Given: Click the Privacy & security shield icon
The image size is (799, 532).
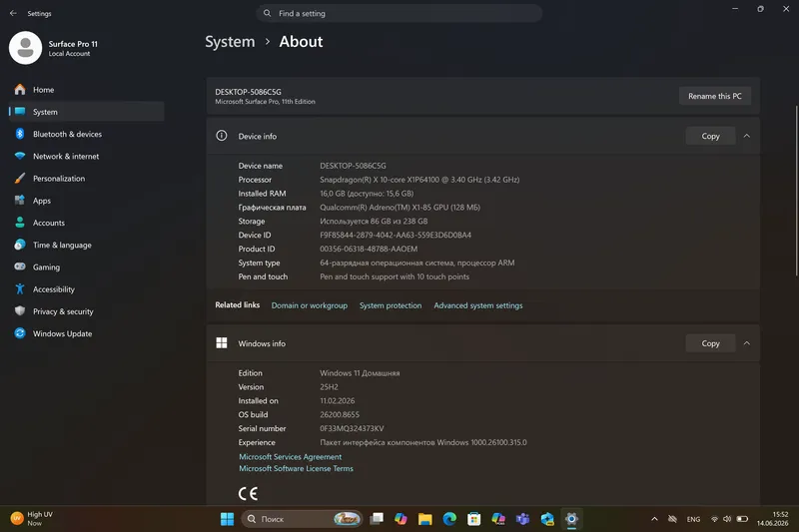Looking at the screenshot, I should click(20, 311).
